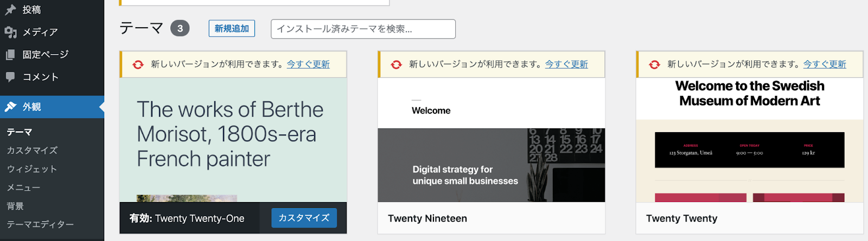The width and height of the screenshot is (868, 241).
Task: Open Twenty Nineteen theme screenshot
Action: tap(492, 140)
